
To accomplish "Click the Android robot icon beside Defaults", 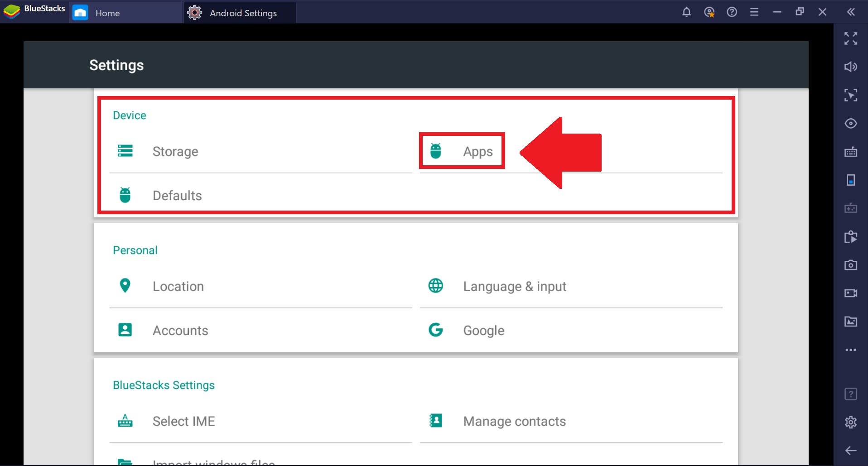I will 125,195.
